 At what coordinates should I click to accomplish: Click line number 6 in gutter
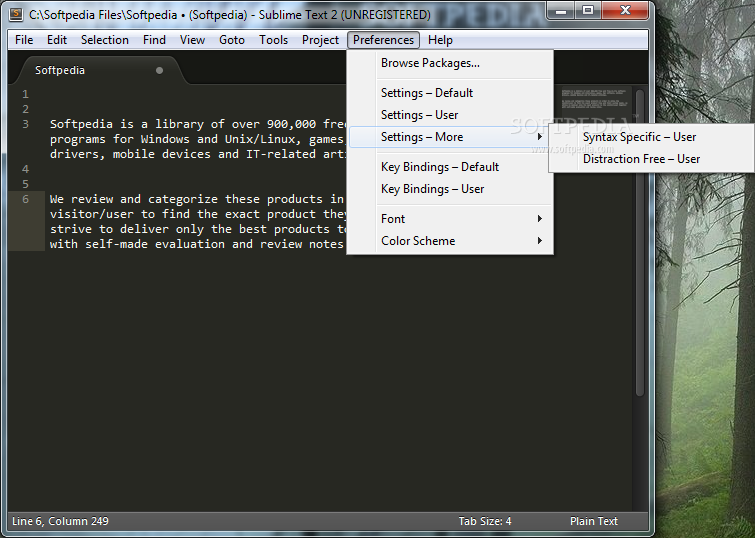pos(25,199)
